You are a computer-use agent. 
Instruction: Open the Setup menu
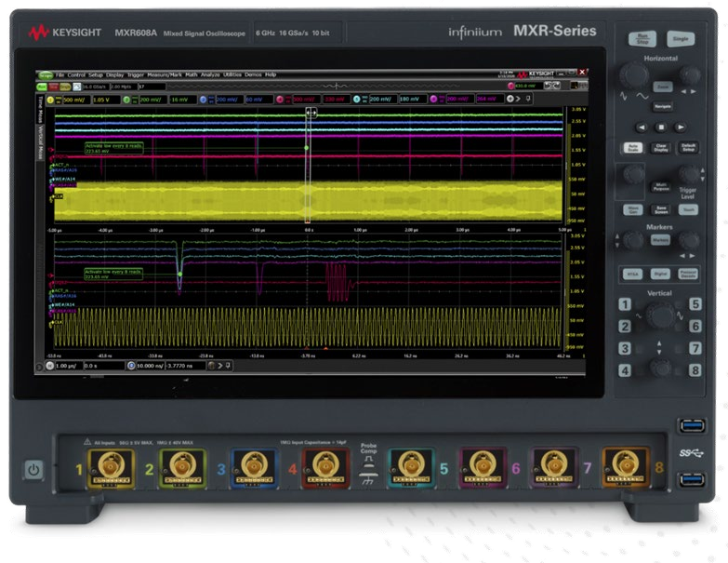(x=96, y=74)
